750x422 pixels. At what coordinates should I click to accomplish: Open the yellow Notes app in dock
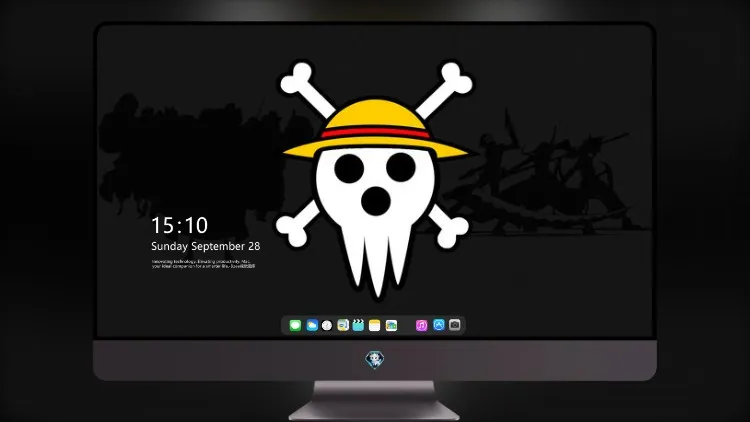(x=375, y=325)
